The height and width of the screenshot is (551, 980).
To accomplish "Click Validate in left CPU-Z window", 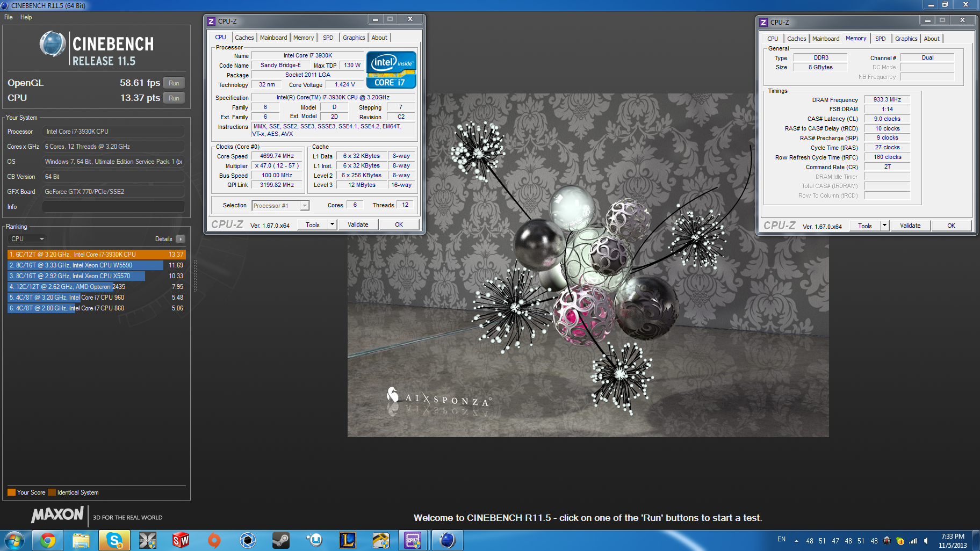I will (358, 225).
